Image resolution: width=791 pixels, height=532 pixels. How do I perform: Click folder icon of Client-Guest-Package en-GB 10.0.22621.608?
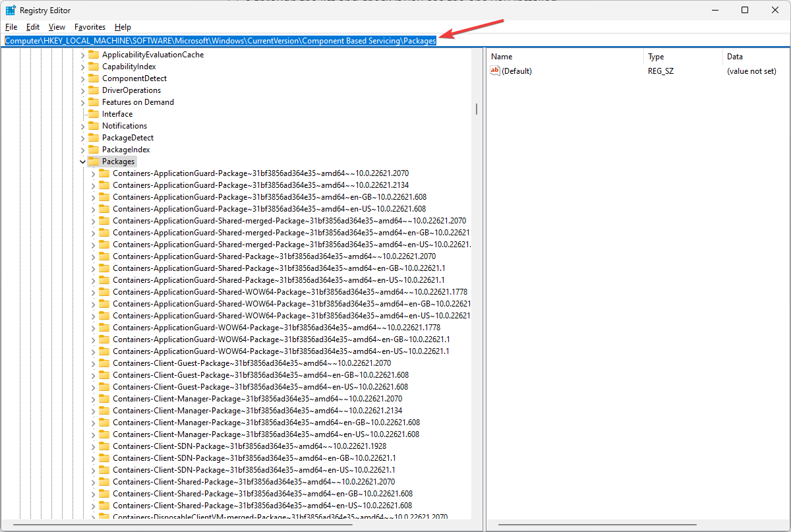tap(104, 375)
